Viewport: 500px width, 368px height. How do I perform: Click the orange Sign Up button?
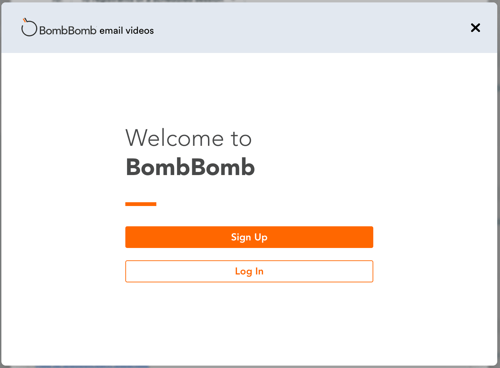pyautogui.click(x=249, y=237)
